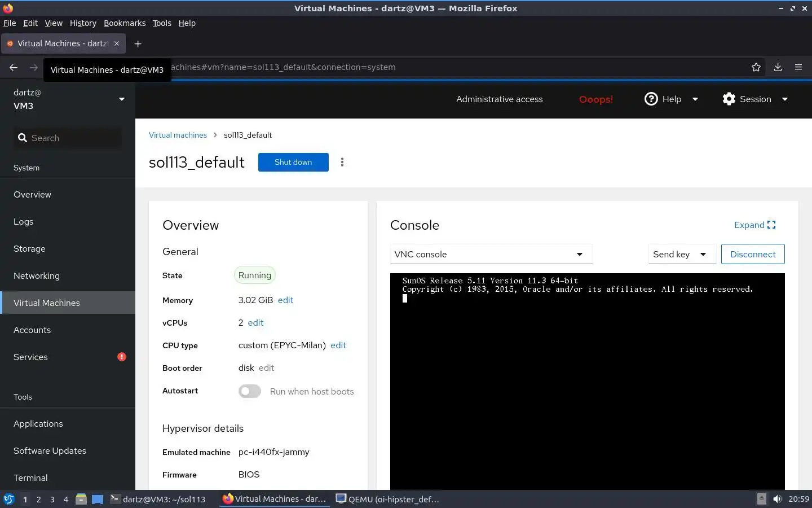
Task: Click the Shut down button
Action: click(293, 162)
